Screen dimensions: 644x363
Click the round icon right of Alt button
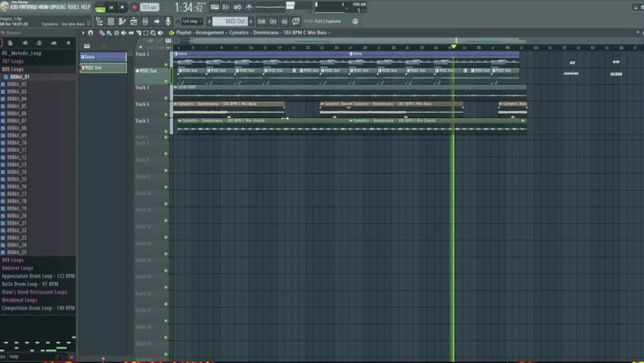[296, 21]
